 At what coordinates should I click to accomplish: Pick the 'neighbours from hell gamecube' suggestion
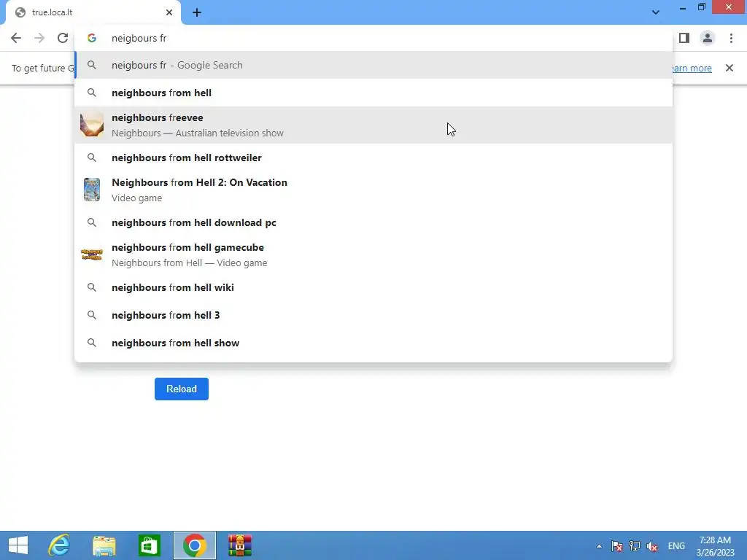pos(373,254)
